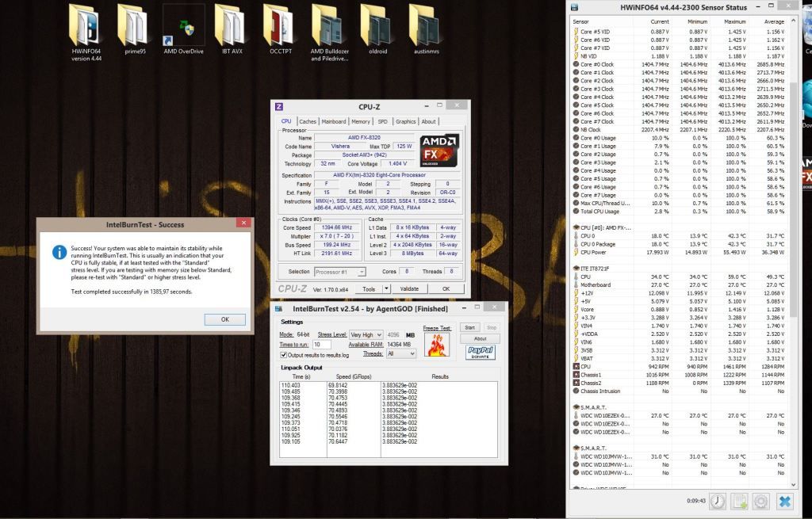
Task: Click the Times to run input field
Action: click(x=321, y=345)
